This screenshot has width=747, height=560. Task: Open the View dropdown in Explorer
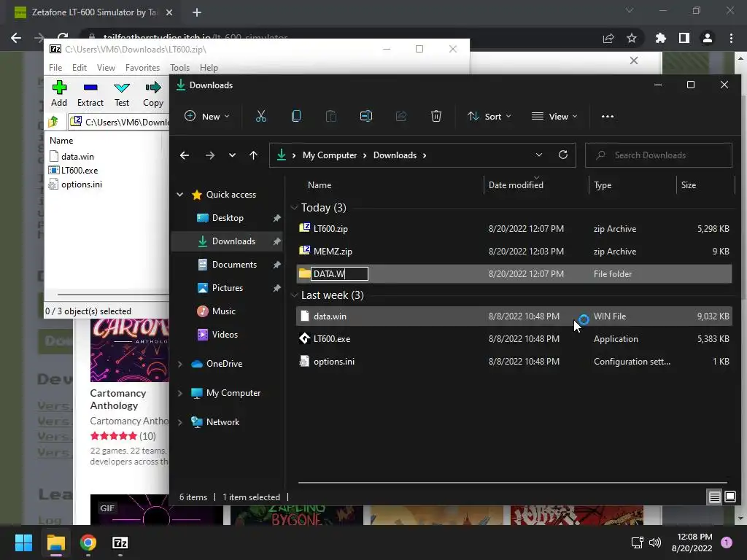click(554, 116)
